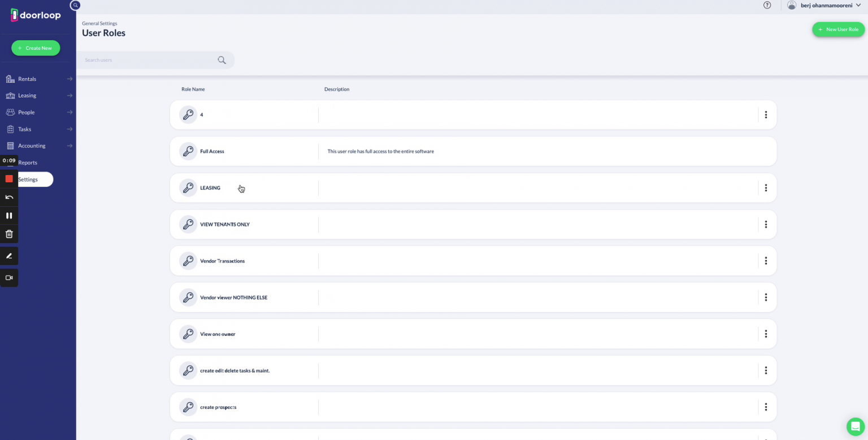Focus the Search users input field
This screenshot has width=868, height=440.
[x=147, y=60]
